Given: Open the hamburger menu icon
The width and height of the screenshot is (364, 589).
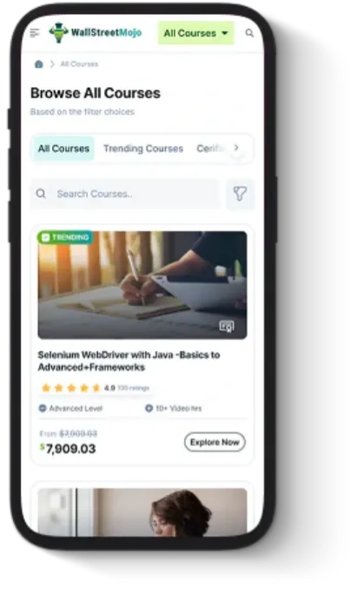Looking at the screenshot, I should coord(35,33).
